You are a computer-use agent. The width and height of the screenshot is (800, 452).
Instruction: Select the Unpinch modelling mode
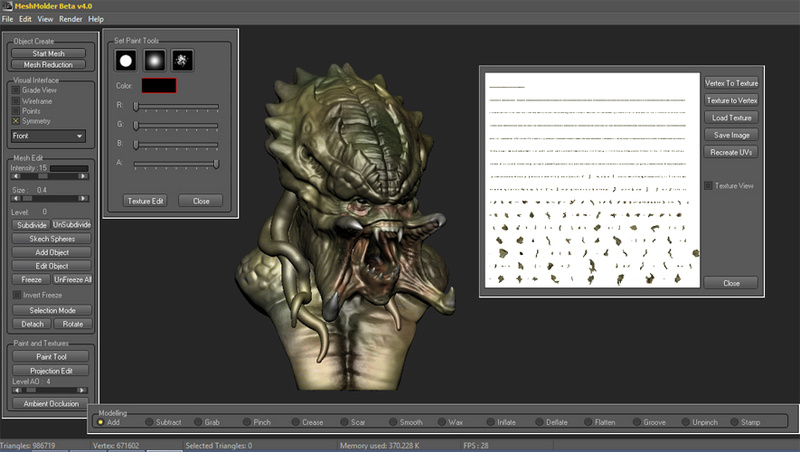pos(686,422)
